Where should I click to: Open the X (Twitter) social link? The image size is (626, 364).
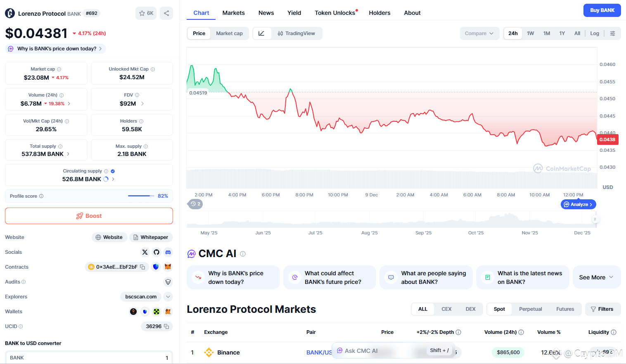coord(145,252)
